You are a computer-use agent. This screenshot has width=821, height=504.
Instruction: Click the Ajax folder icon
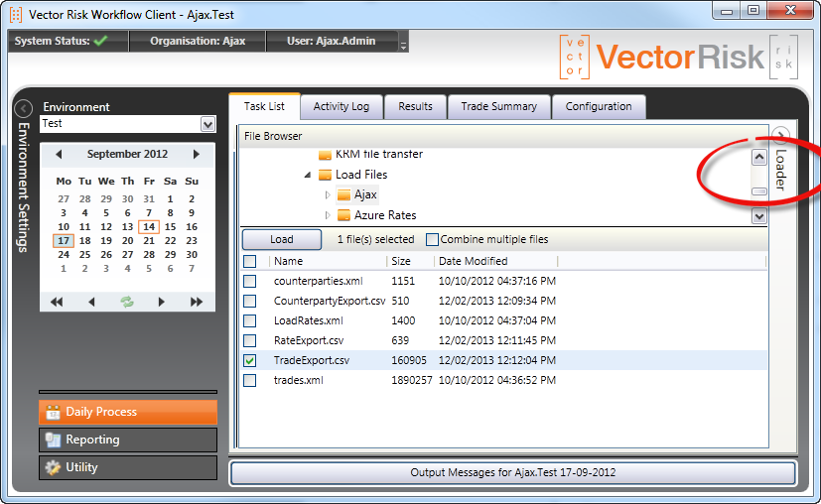click(344, 195)
